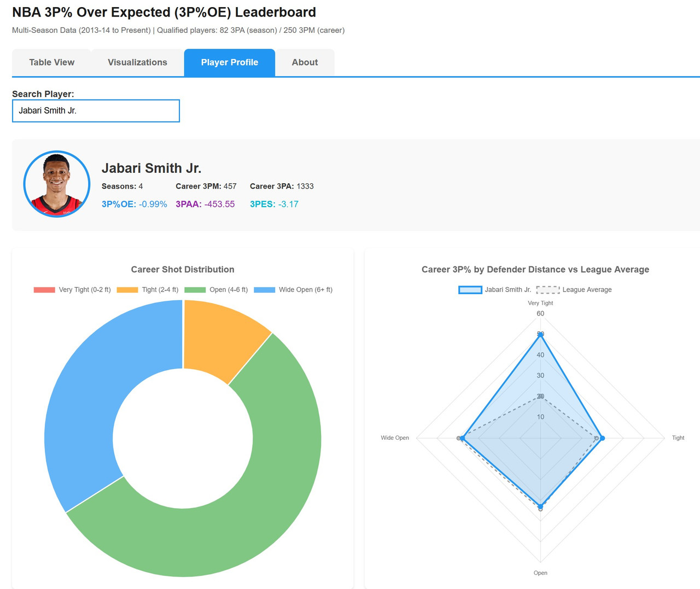Open the Table View tab

52,62
